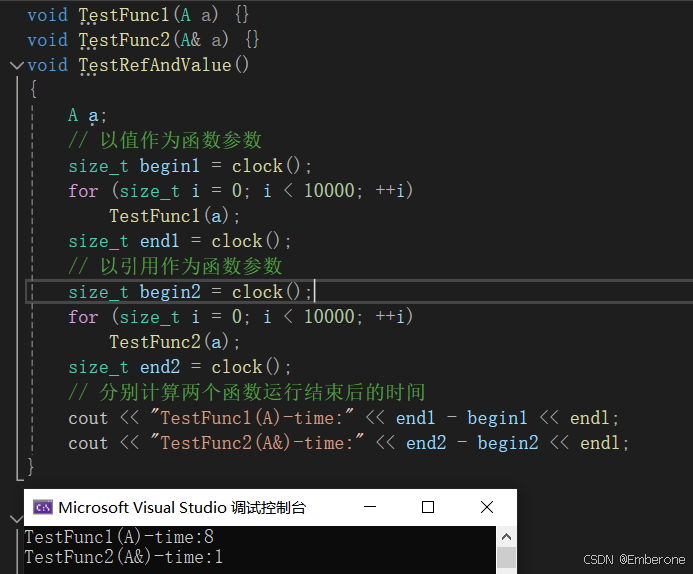Maximize the debug console window
The image size is (693, 574).
click(x=428, y=507)
